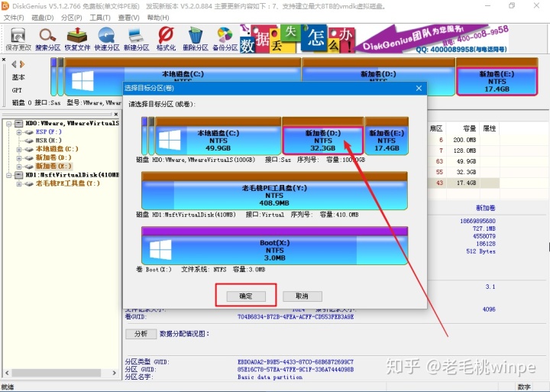Click the 属性 column header
Viewport: 550px width, 392px height.
point(490,128)
